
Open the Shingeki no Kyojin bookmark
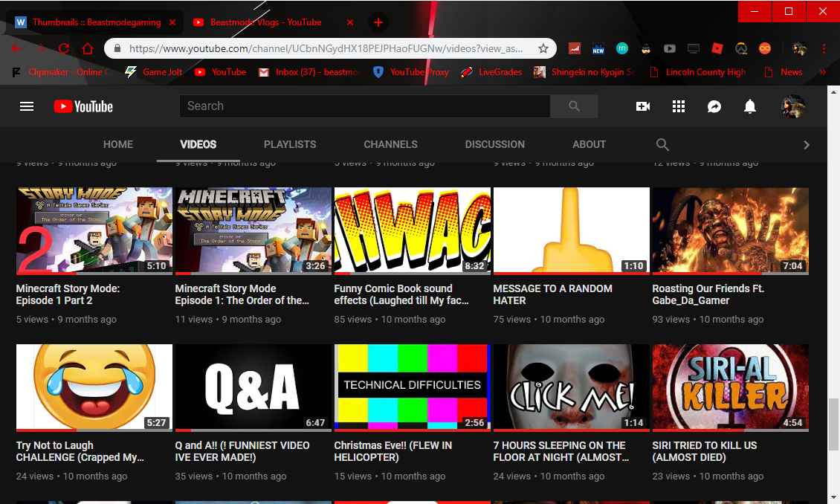coord(584,72)
